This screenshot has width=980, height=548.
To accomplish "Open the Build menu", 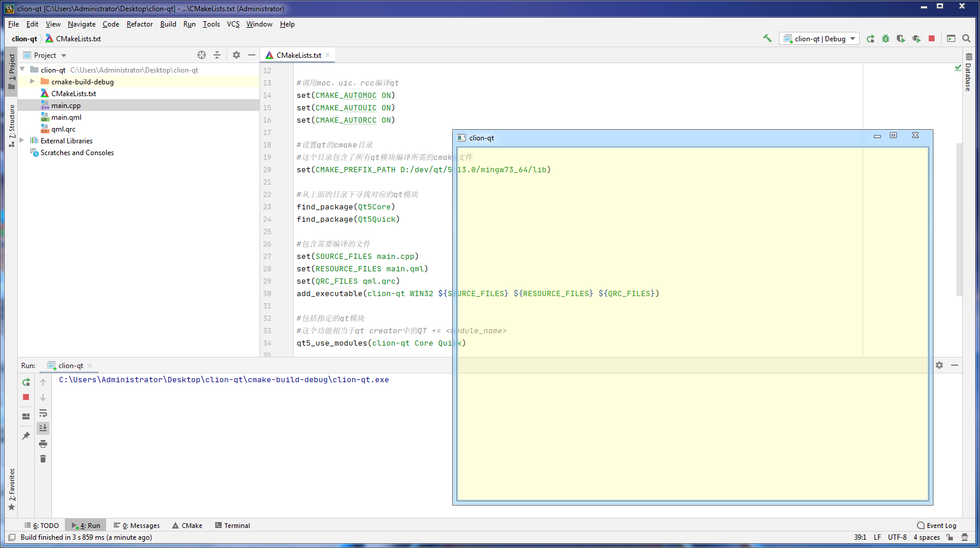I will [168, 24].
